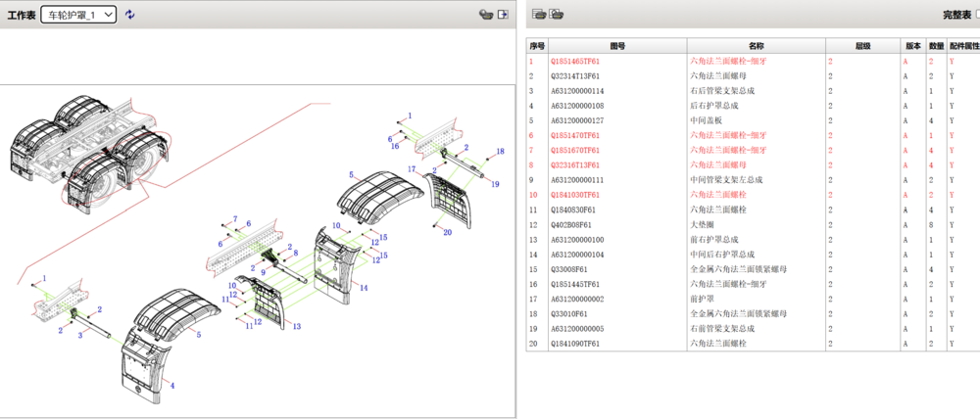This screenshot has height=419, width=980.
Task: Select part A631200000127 中间盖板 row
Action: tap(576, 120)
